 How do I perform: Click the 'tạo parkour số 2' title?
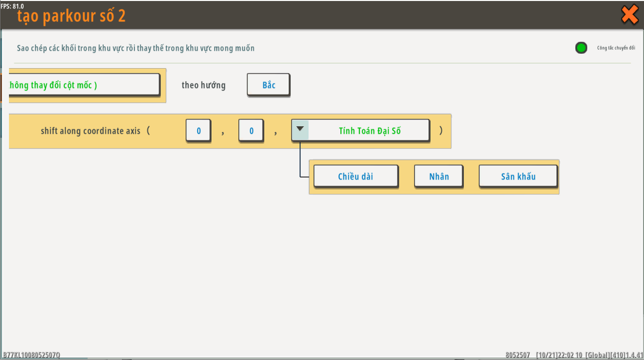pyautogui.click(x=71, y=16)
